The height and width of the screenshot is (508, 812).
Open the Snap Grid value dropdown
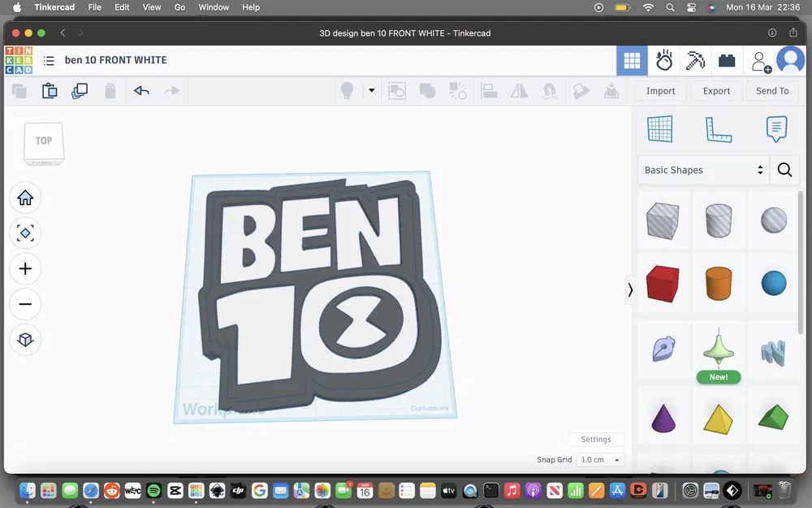[x=600, y=459]
